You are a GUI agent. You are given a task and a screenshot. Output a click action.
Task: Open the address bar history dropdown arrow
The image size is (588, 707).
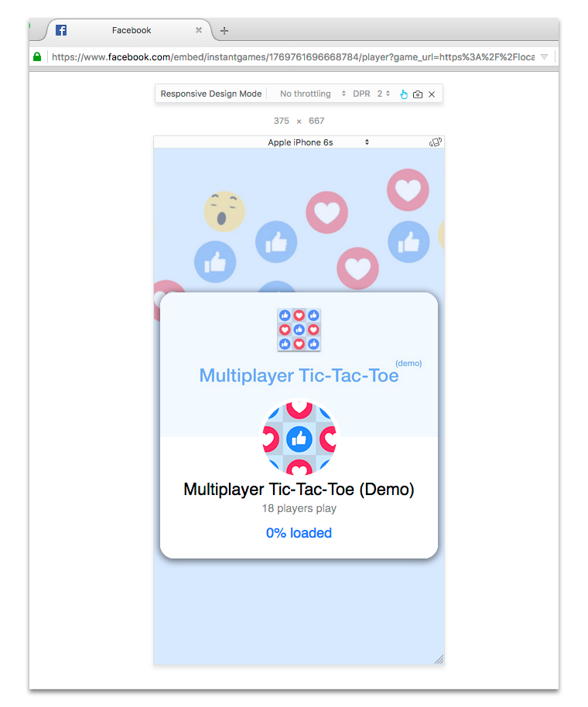(544, 56)
